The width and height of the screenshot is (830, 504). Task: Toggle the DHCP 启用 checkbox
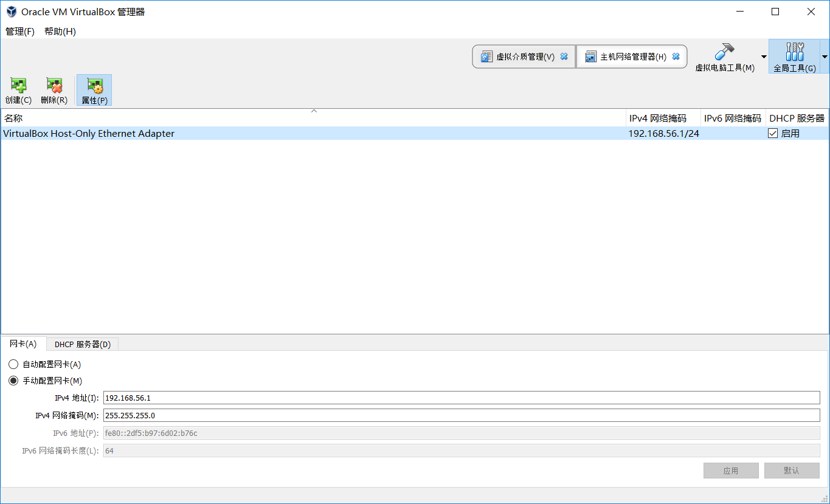(x=773, y=133)
